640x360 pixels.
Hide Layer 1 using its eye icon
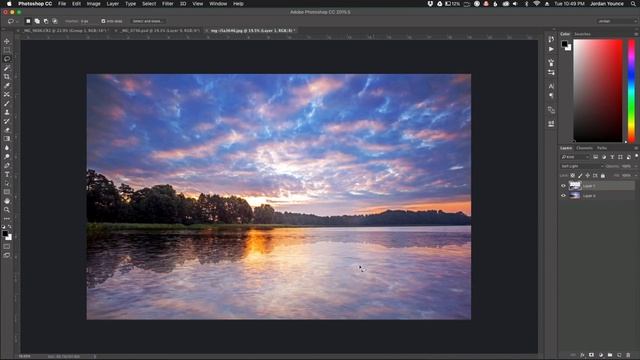click(x=563, y=186)
